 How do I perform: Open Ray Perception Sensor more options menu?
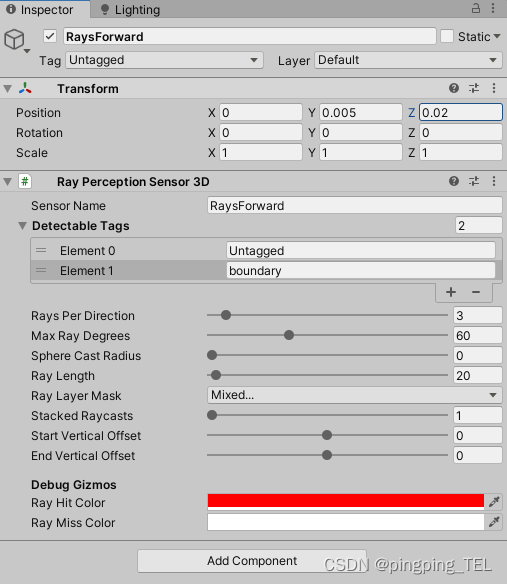click(x=494, y=181)
